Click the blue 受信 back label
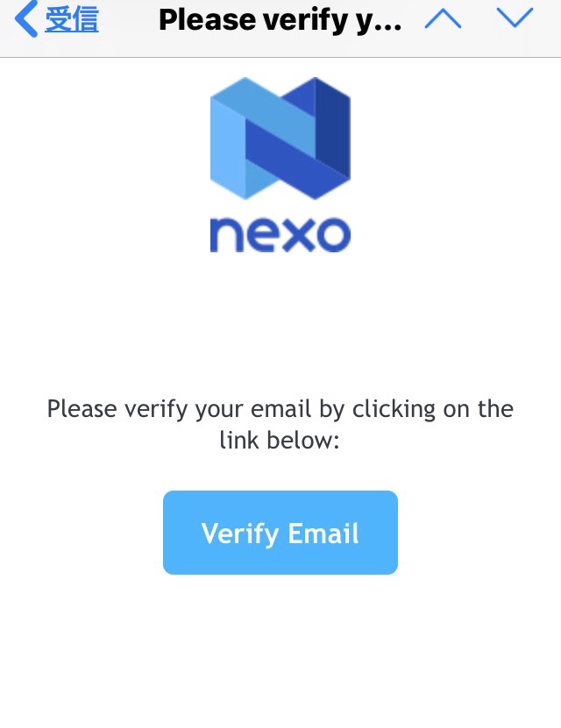This screenshot has height=728, width=561. point(72,19)
